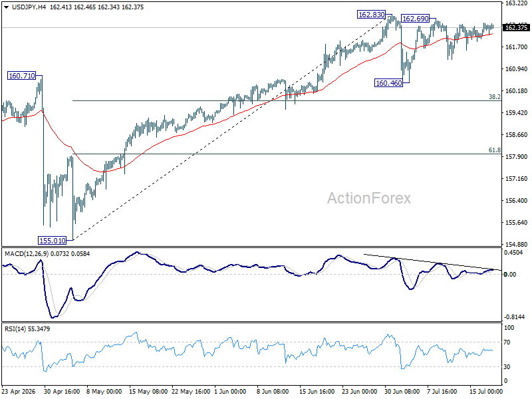The height and width of the screenshot is (399, 532).
Task: Click the 162.830 high price label
Action: point(372,15)
